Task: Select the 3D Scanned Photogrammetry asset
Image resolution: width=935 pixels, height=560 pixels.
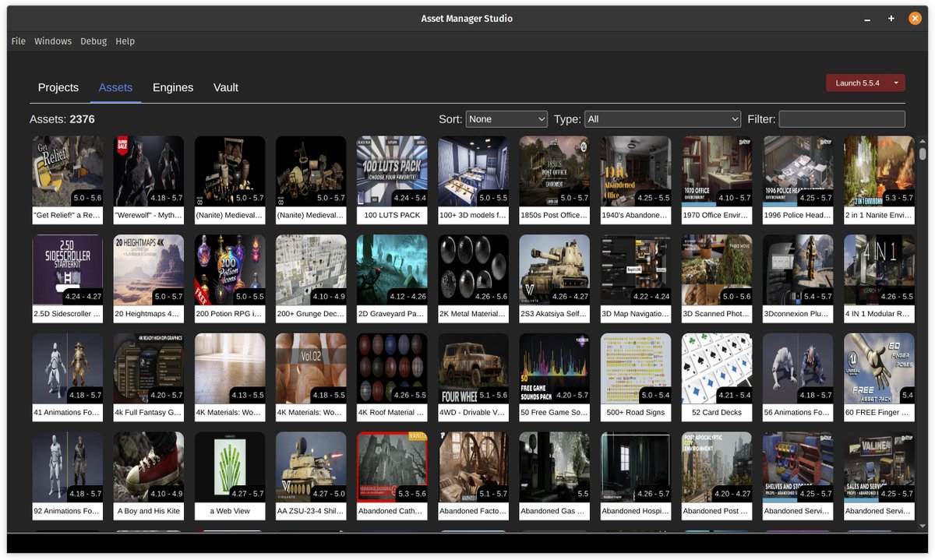Action: pyautogui.click(x=717, y=279)
